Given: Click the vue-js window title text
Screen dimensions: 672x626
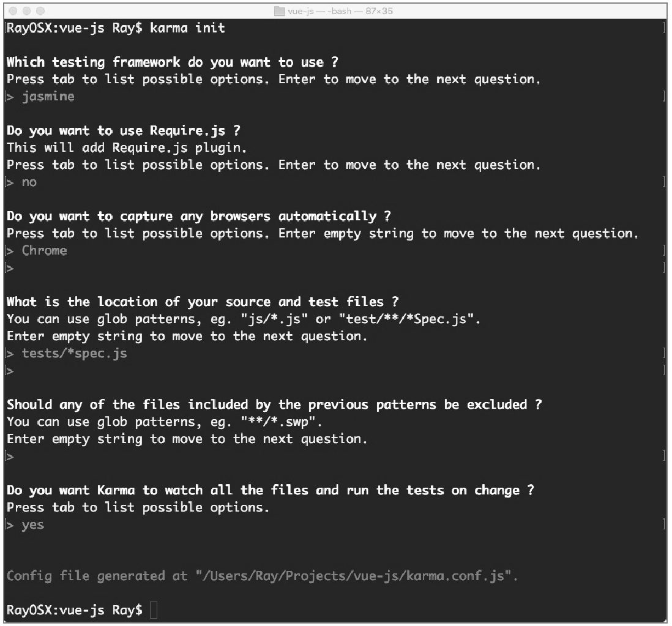Looking at the screenshot, I should [x=340, y=11].
